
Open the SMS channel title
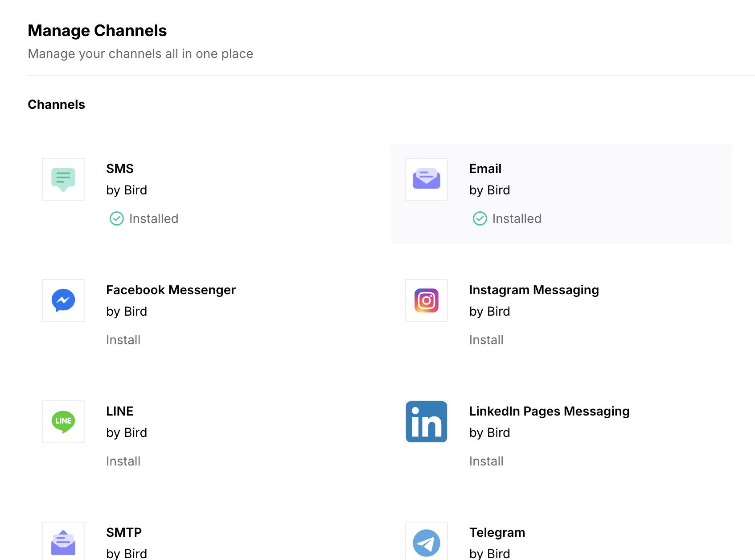(120, 169)
